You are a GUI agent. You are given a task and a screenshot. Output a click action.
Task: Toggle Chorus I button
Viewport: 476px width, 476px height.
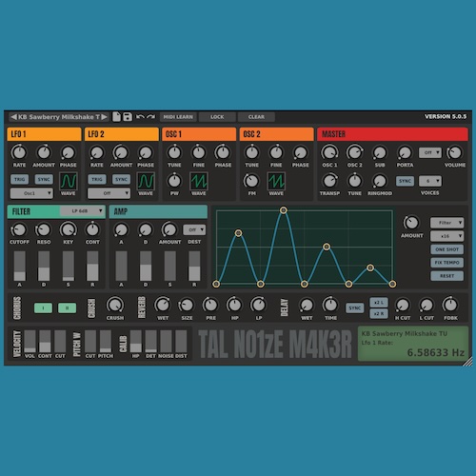click(x=43, y=307)
